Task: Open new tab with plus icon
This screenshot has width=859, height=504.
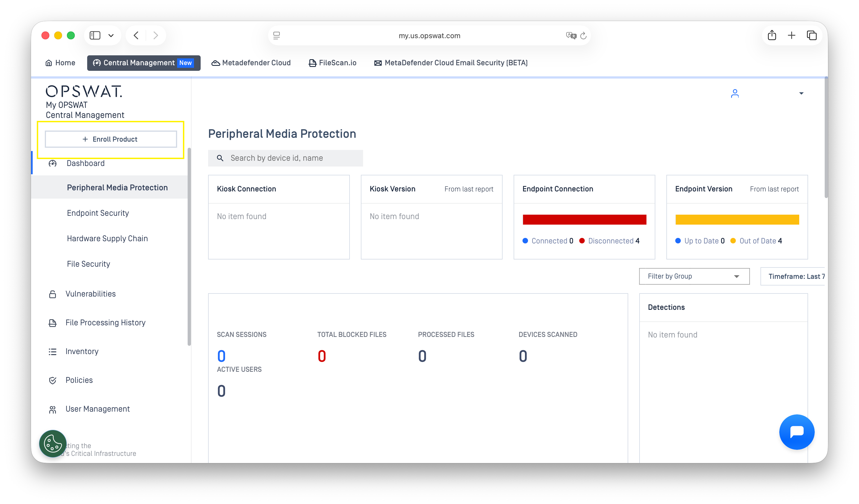Action: [x=791, y=35]
